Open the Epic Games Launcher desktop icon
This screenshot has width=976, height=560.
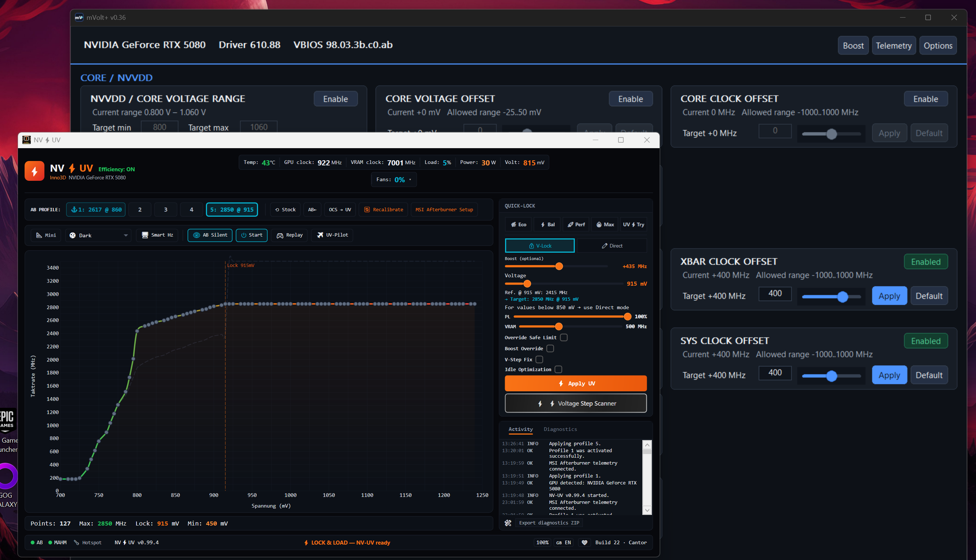(8, 431)
